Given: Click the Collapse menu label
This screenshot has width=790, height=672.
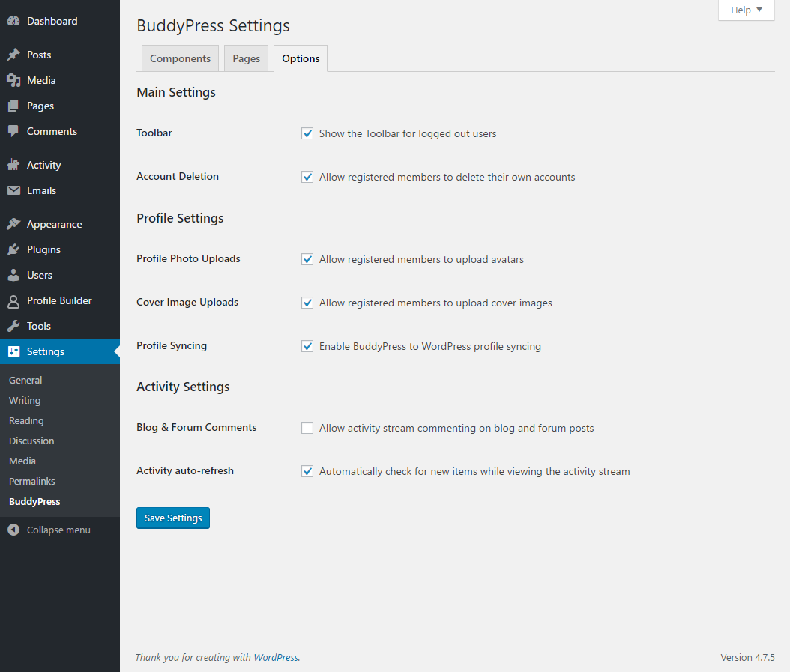Looking at the screenshot, I should (x=58, y=530).
